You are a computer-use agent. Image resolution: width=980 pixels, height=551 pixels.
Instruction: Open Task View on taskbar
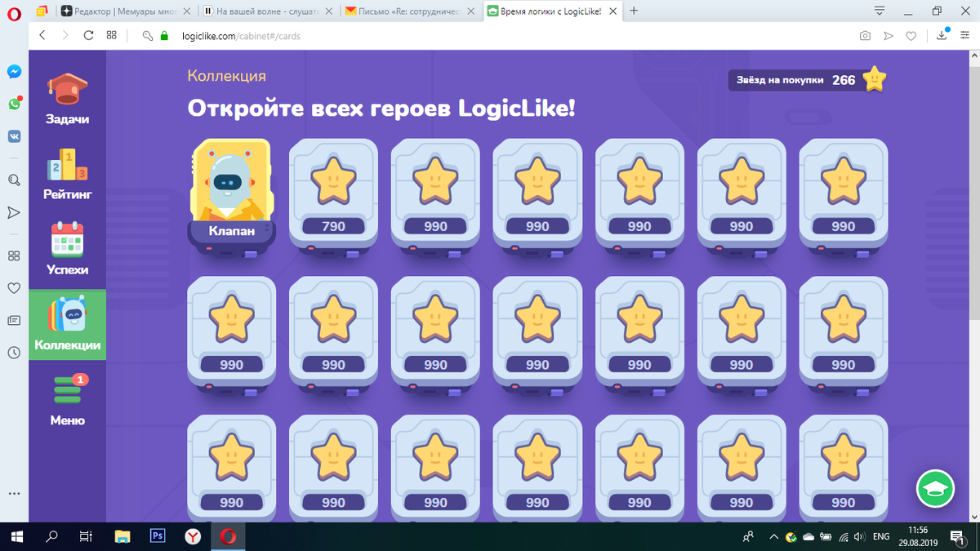pos(86,536)
